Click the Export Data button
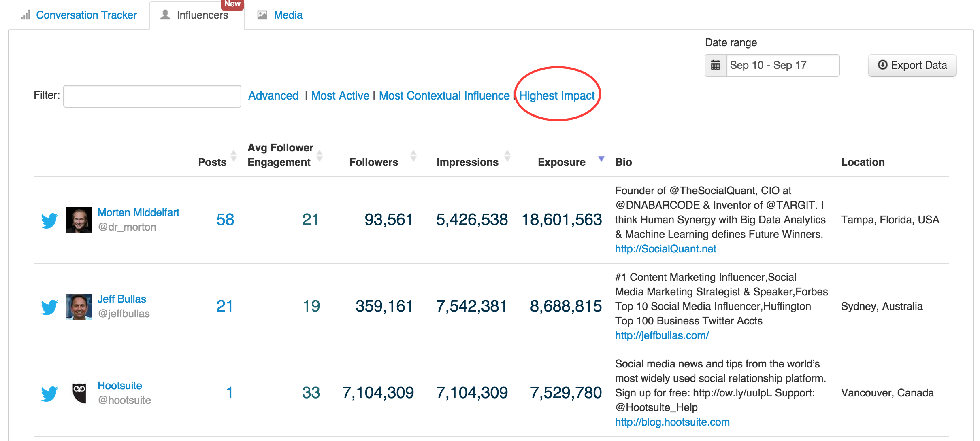Viewport: 980px width, 441px height. point(912,65)
